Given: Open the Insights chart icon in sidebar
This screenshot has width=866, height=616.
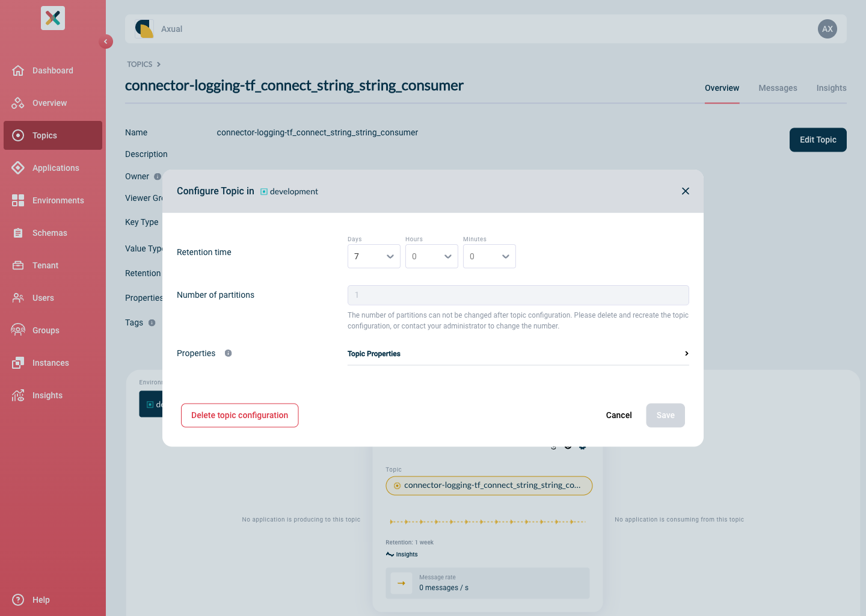Looking at the screenshot, I should 18,395.
